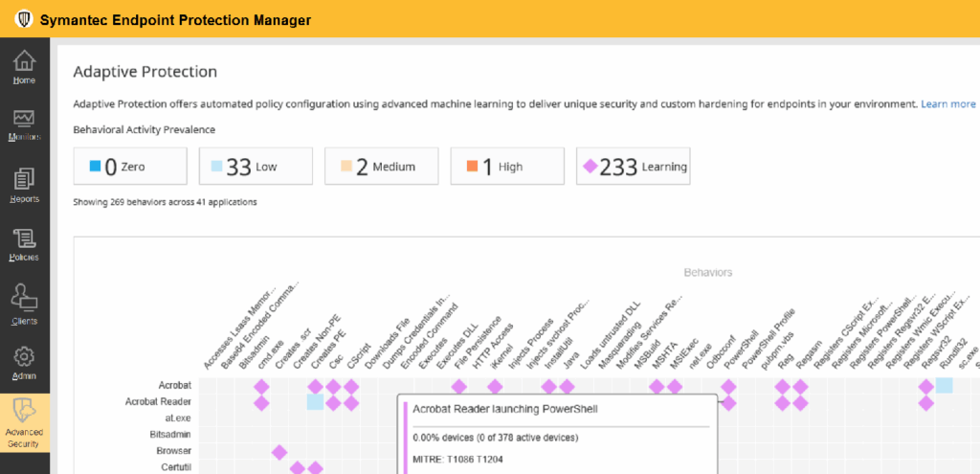Viewport: 980px width, 474px height.
Task: Click the Masquerading column header
Action: 619,347
